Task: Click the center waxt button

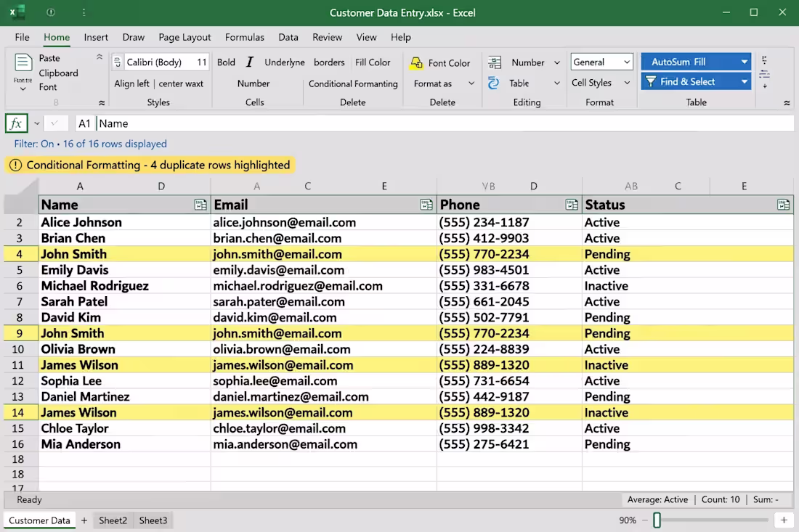Action: (181, 83)
